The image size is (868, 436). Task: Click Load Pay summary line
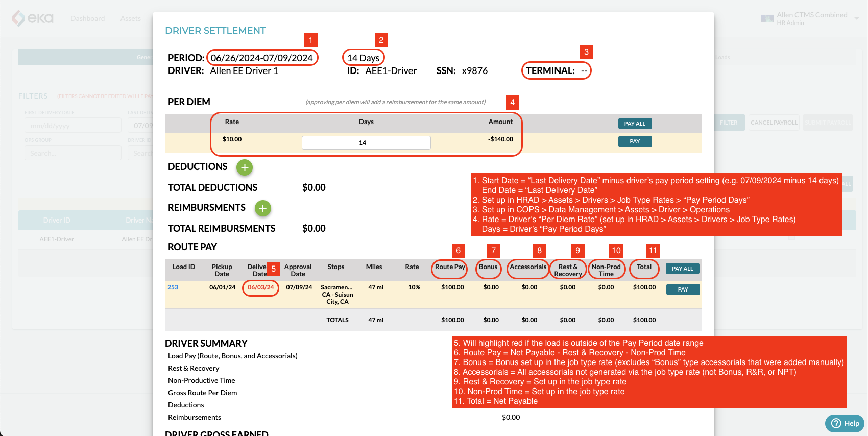(x=232, y=356)
